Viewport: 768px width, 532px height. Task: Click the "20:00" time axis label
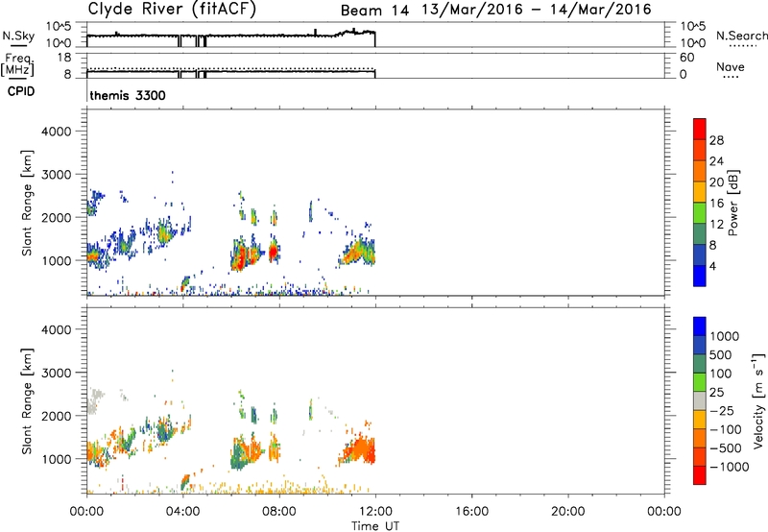pos(567,512)
